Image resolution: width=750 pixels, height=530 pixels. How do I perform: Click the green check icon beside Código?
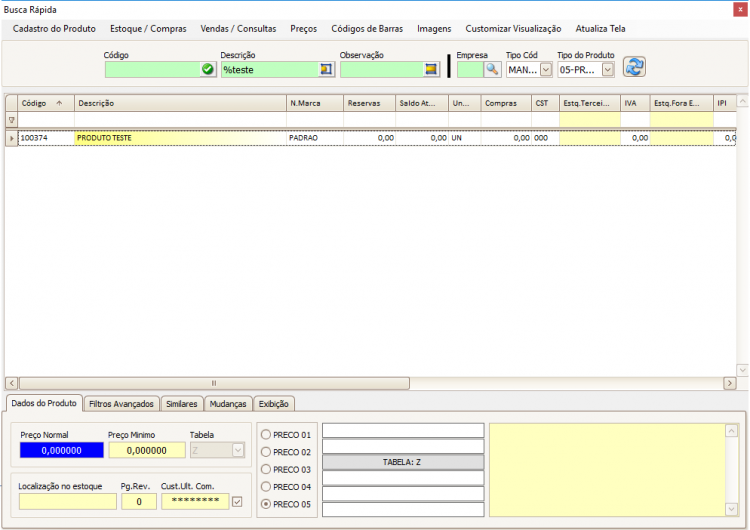pos(208,69)
